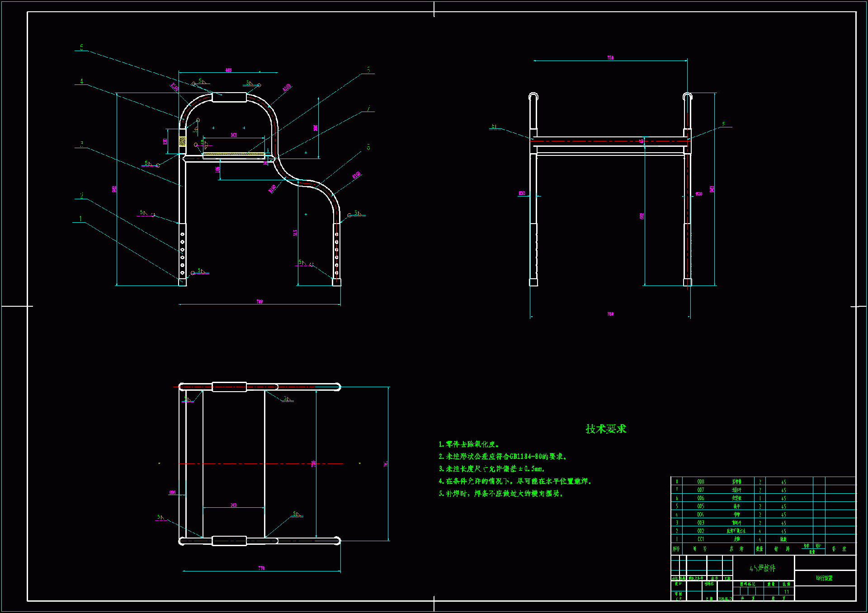Select technical requirement line 1 text
This screenshot has width=868, height=613.
[x=469, y=445]
